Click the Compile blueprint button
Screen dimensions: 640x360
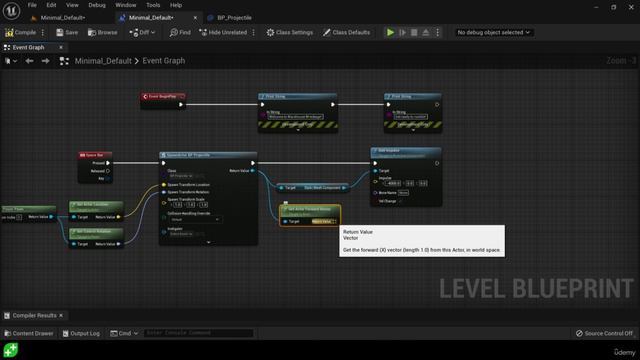click(20, 32)
